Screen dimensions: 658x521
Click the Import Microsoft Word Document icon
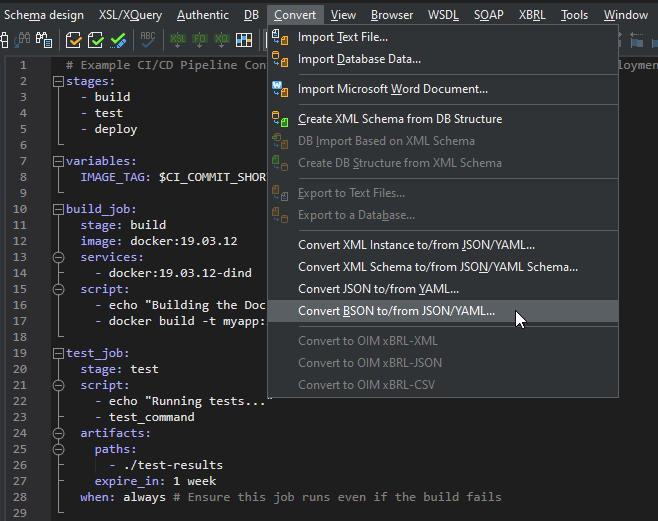tap(281, 89)
